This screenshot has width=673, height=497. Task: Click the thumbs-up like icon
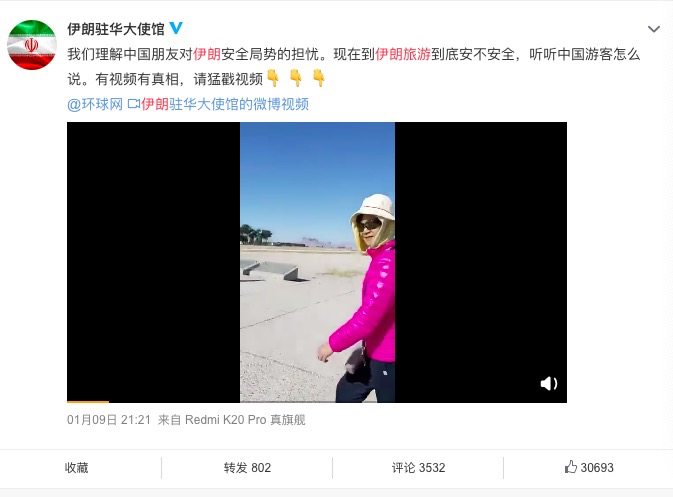(570, 467)
